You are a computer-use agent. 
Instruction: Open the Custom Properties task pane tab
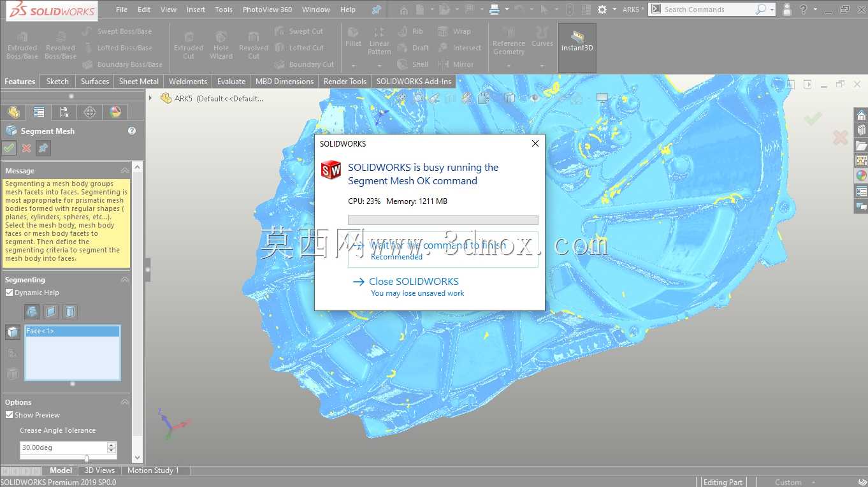click(861, 191)
